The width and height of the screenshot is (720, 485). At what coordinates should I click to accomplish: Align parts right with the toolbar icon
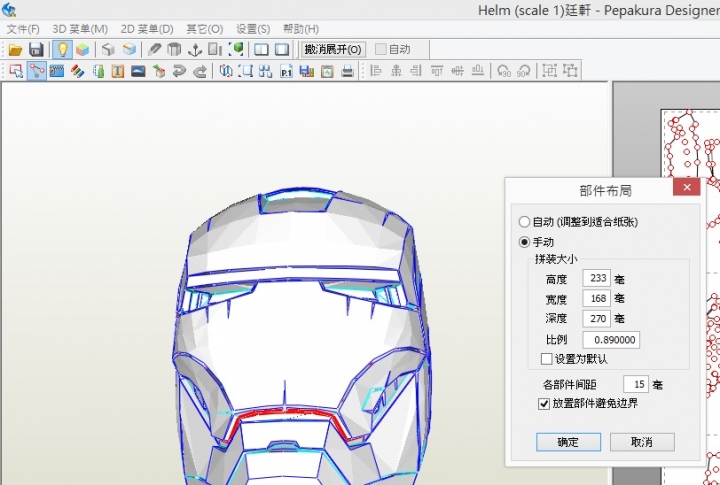[x=416, y=71]
